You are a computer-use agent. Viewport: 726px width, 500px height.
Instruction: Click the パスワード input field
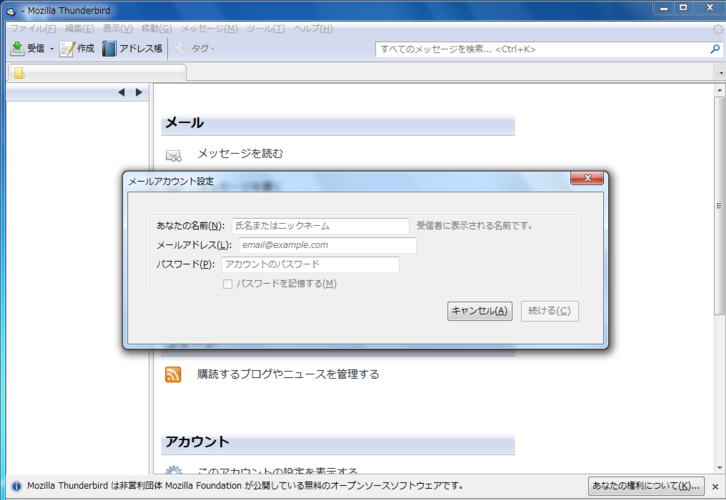tap(310, 264)
